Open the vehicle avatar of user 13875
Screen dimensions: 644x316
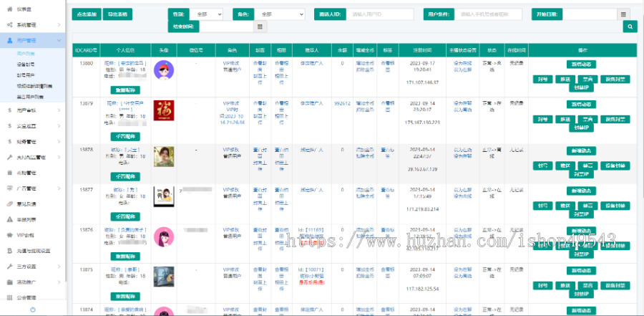point(164,277)
